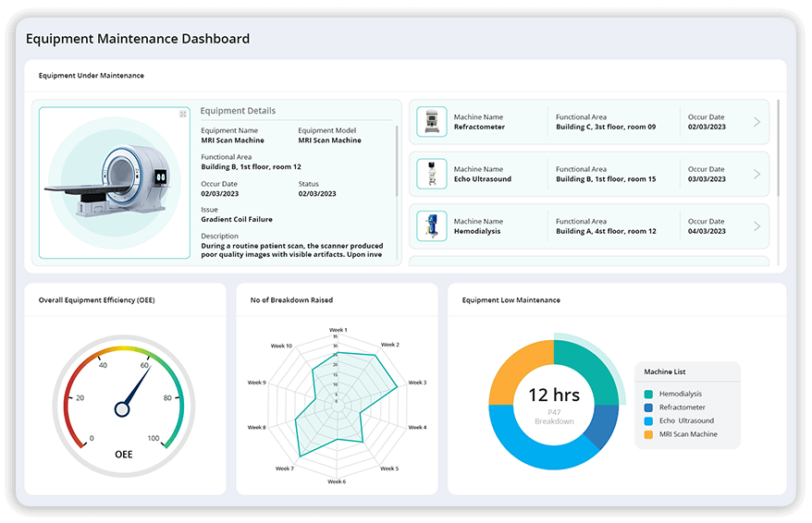This screenshot has width=812, height=523.
Task: Click the Week 3 radar axis label
Action: [417, 383]
